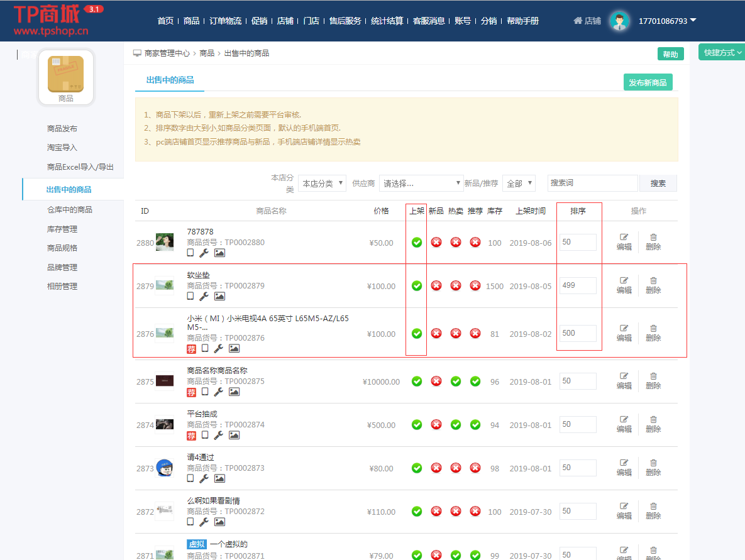745x560 pixels.
Task: Click delete trash icon for product 2879
Action: tap(653, 282)
